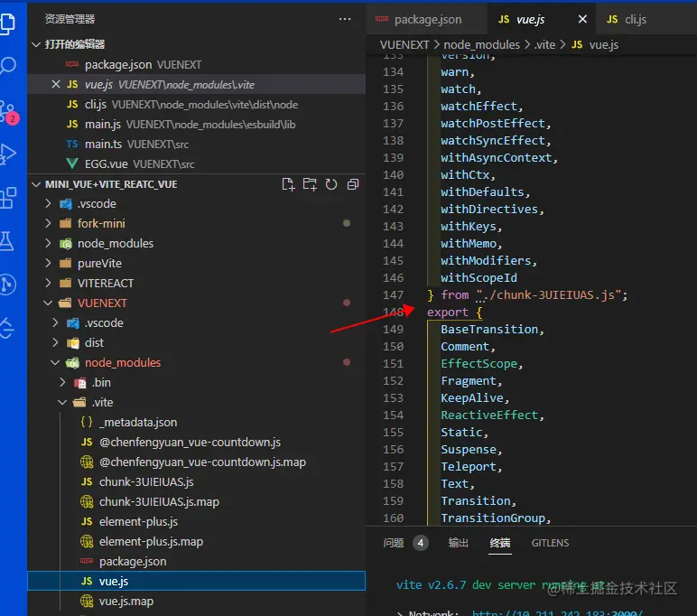Click VUENEXT breadcrumb segment
Image resolution: width=697 pixels, height=616 pixels.
404,44
